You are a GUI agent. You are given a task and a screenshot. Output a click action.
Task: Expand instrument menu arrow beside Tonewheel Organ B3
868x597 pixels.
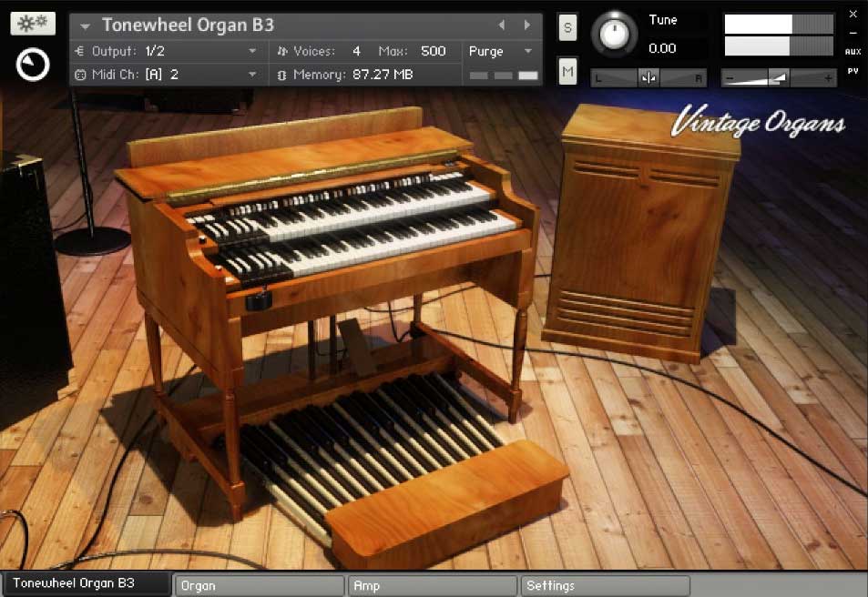(85, 26)
